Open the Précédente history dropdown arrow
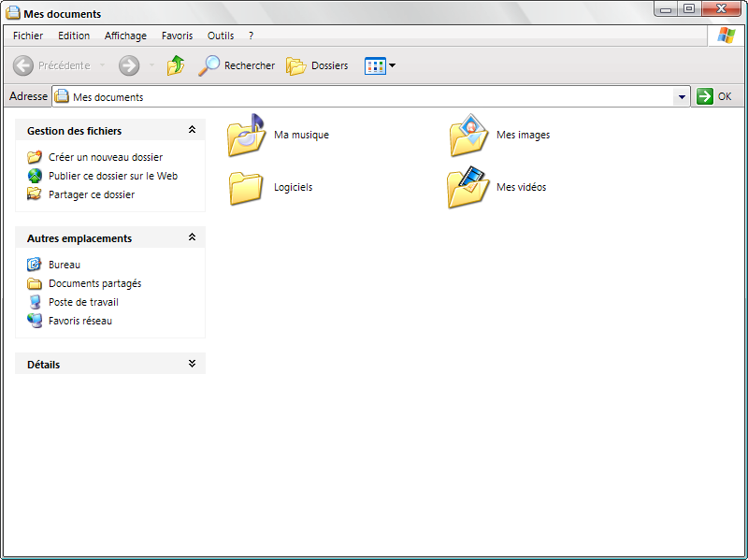Image resolution: width=748 pixels, height=560 pixels. pyautogui.click(x=102, y=65)
